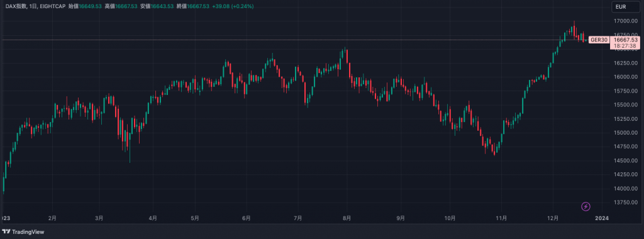Click the GER30 symbol label
This screenshot has width=644, height=239.
click(x=599, y=40)
